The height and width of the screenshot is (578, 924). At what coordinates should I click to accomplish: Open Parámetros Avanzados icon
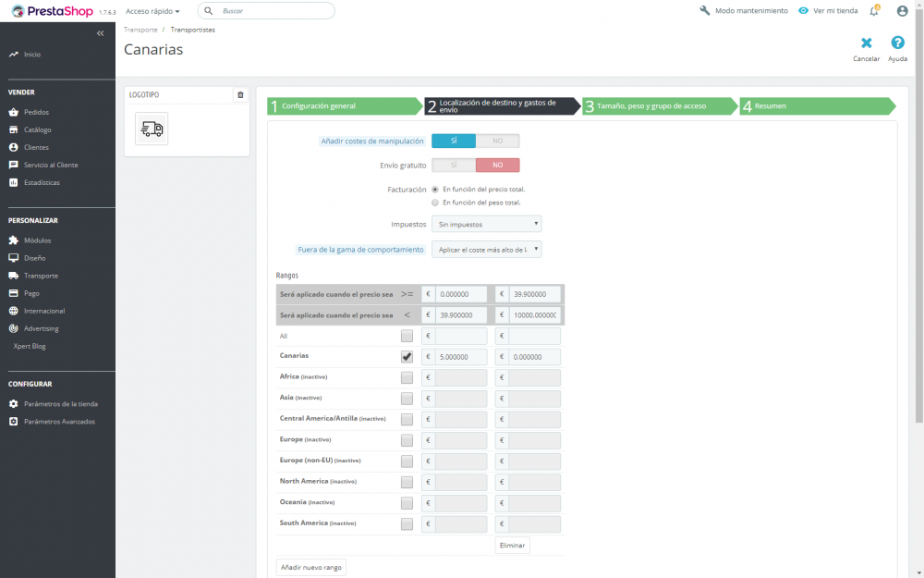coord(13,422)
